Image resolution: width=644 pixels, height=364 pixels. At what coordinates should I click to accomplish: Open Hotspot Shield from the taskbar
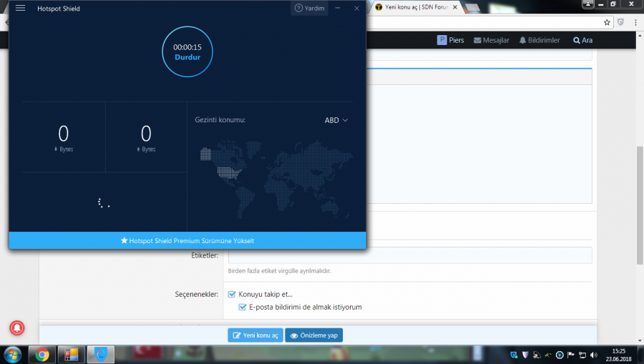pos(101,355)
